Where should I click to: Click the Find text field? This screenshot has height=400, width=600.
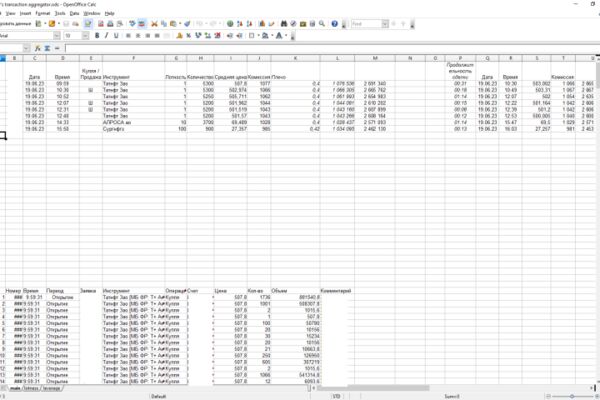[x=366, y=24]
